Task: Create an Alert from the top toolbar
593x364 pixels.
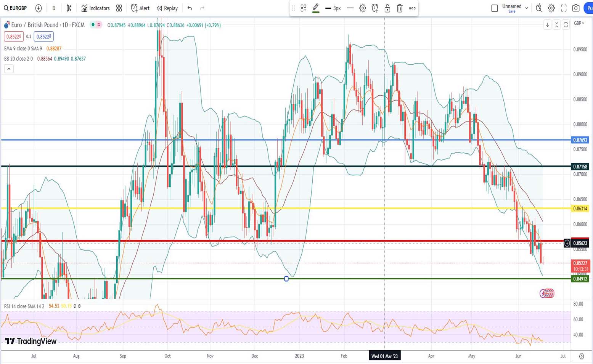Action: (x=140, y=8)
